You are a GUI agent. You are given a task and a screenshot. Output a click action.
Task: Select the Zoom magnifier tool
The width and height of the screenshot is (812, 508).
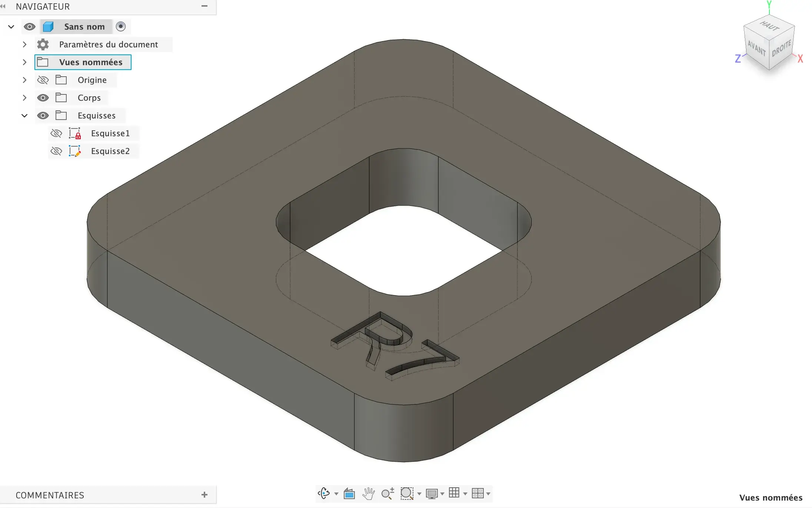point(388,494)
